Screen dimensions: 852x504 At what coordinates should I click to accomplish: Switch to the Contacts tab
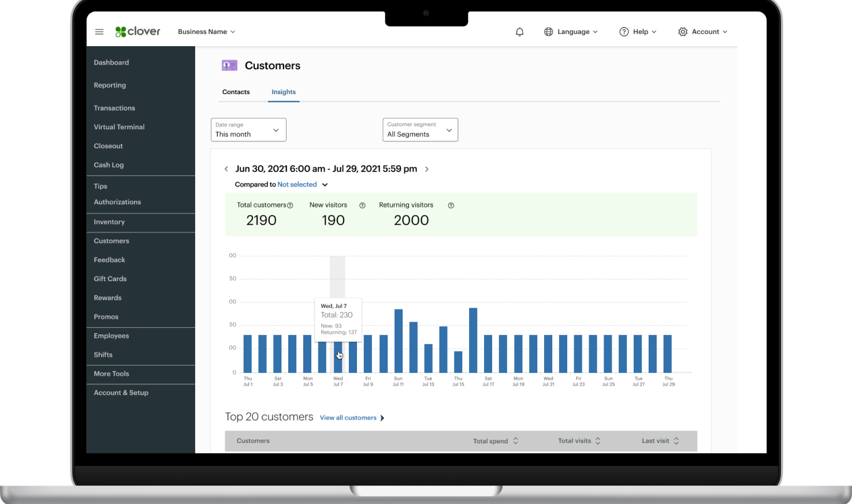[236, 92]
